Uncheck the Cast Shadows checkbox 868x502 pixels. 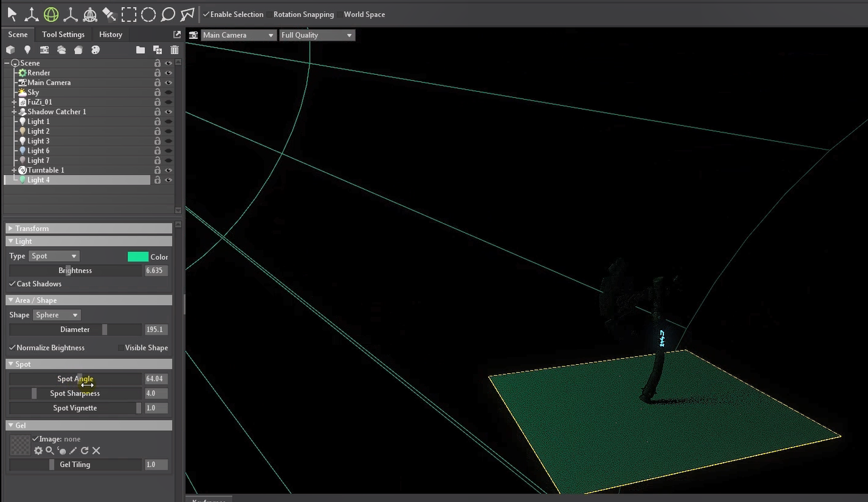click(x=12, y=284)
